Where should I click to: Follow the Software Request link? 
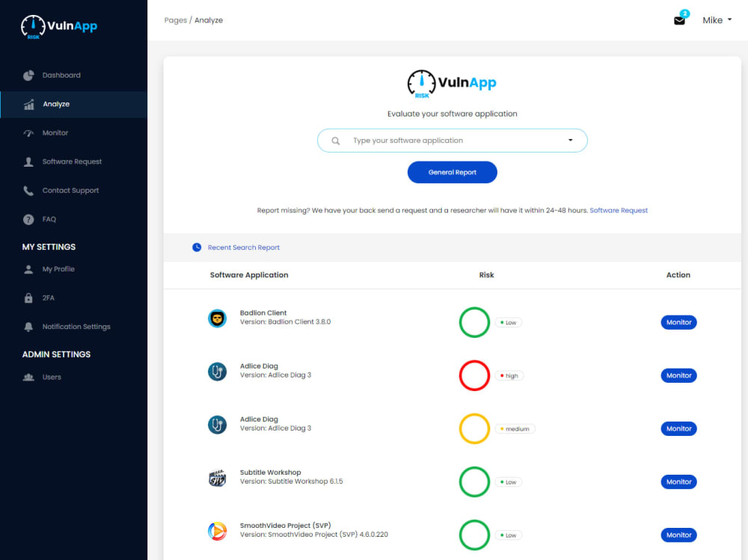[619, 210]
